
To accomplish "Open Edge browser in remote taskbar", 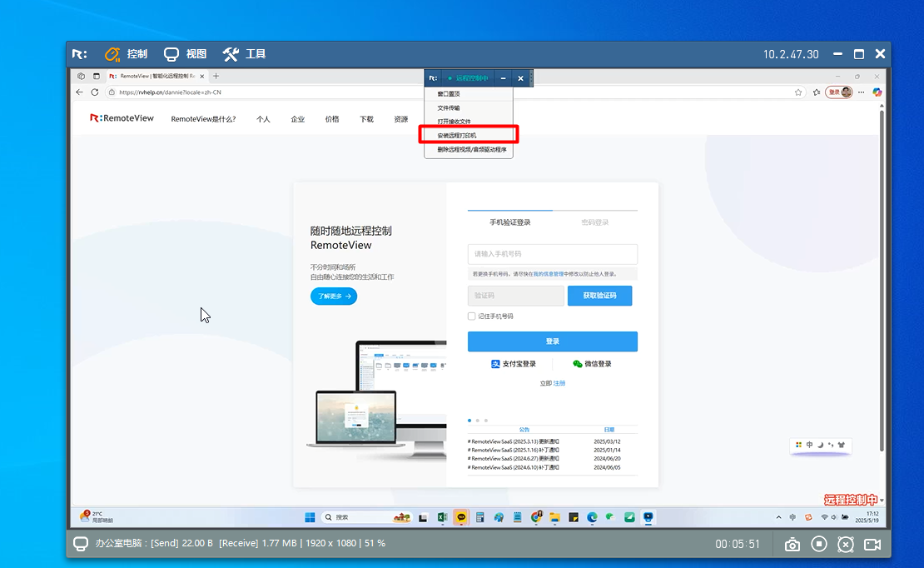I will pos(592,517).
